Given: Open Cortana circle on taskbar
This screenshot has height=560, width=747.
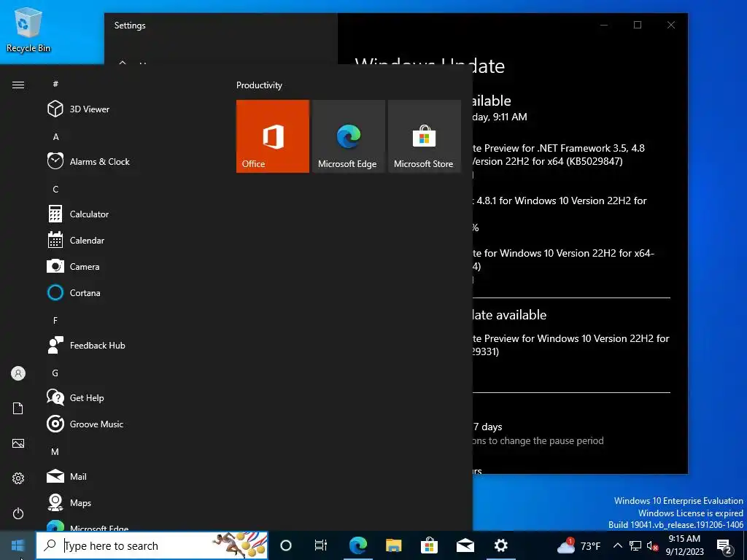Looking at the screenshot, I should coord(286,545).
